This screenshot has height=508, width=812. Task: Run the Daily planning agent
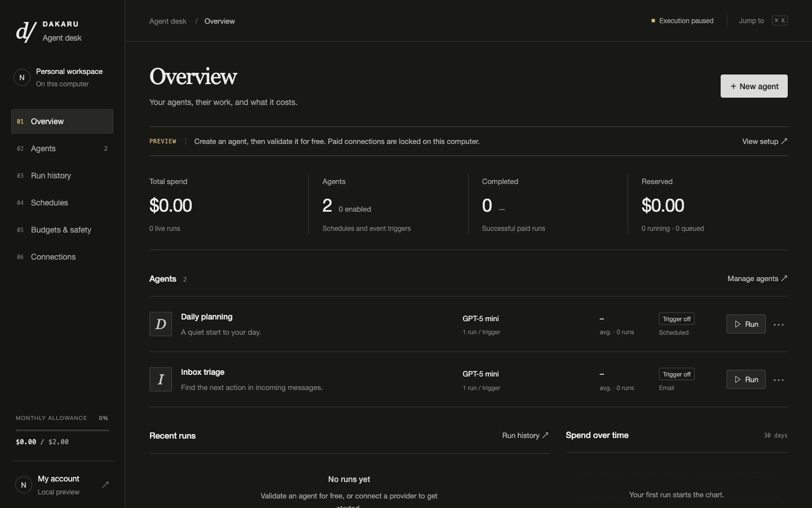pos(746,324)
